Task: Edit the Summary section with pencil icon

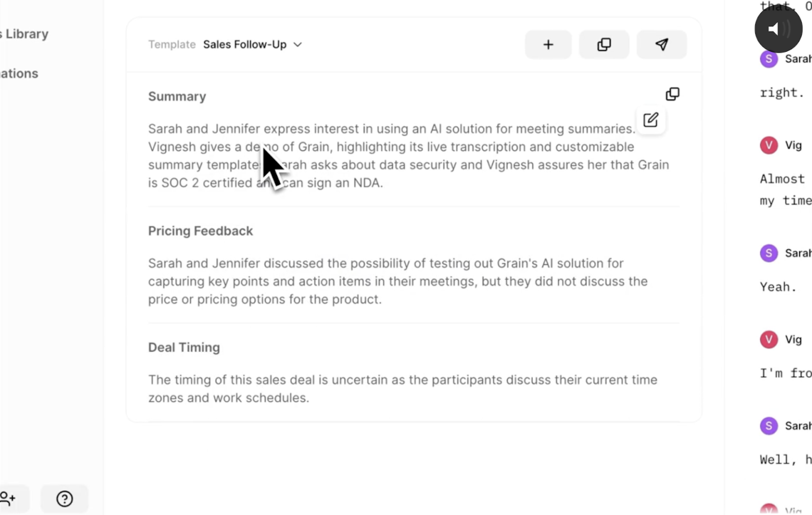Action: pos(651,120)
